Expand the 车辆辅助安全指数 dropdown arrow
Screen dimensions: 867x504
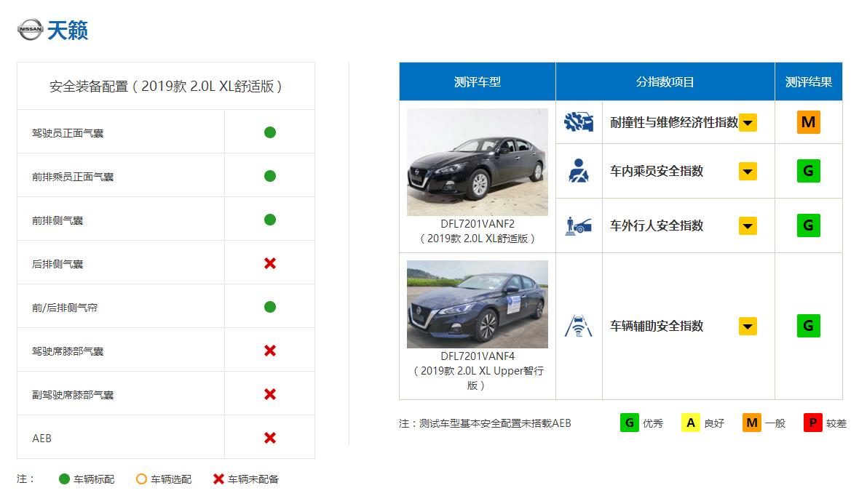click(748, 327)
